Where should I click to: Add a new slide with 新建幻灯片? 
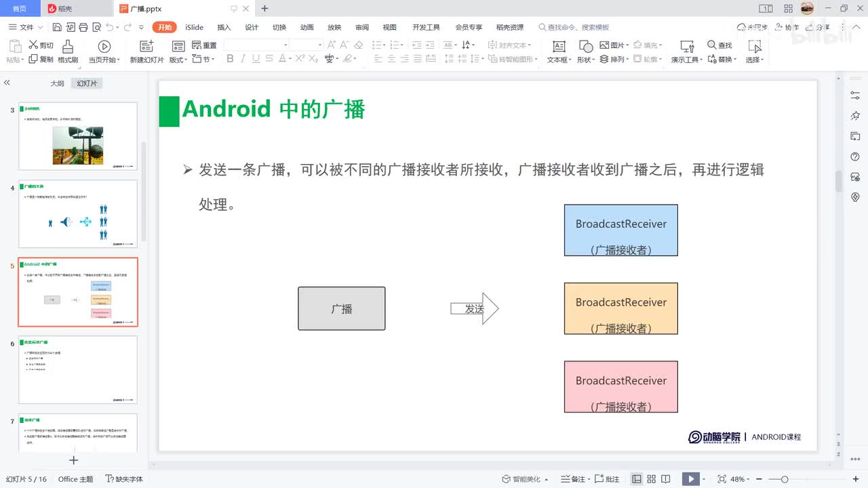click(x=147, y=52)
